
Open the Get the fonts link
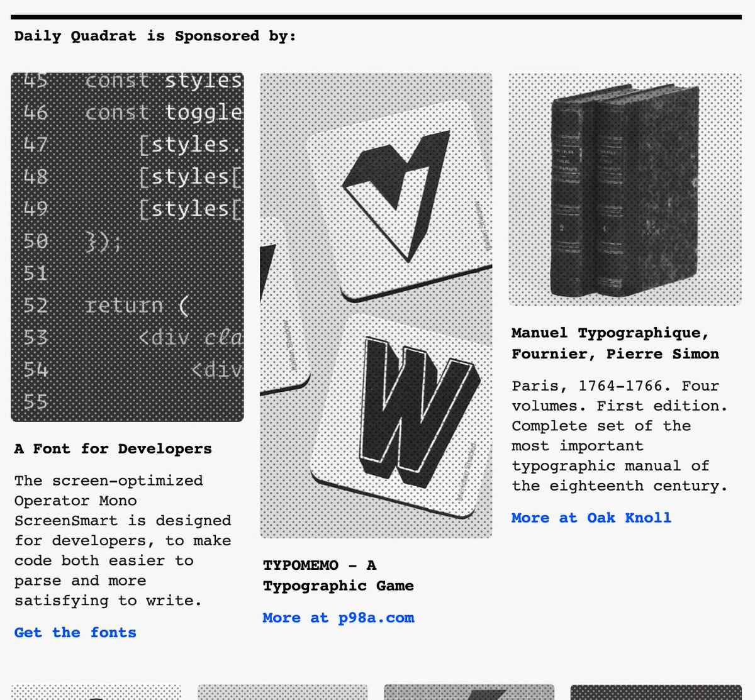click(x=75, y=632)
